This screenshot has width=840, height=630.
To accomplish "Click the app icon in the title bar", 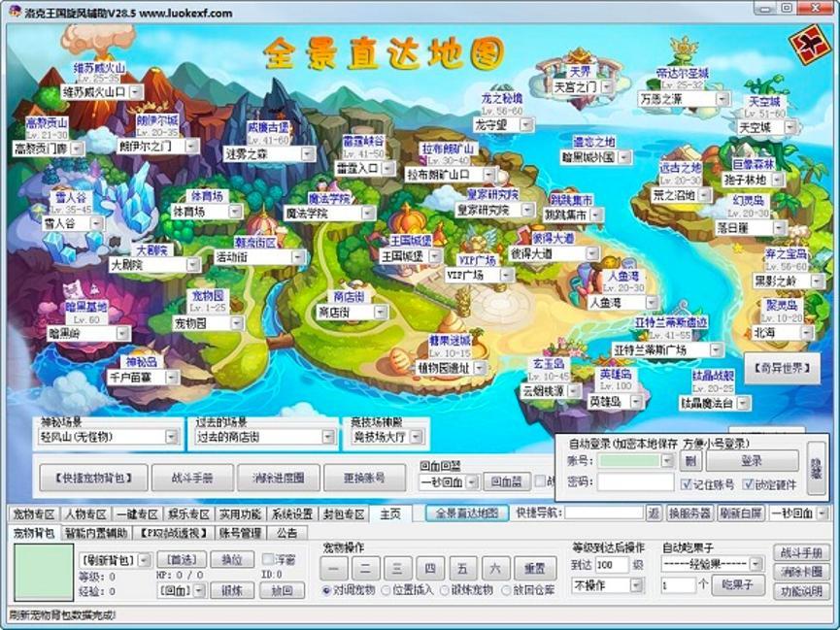I will (x=15, y=10).
